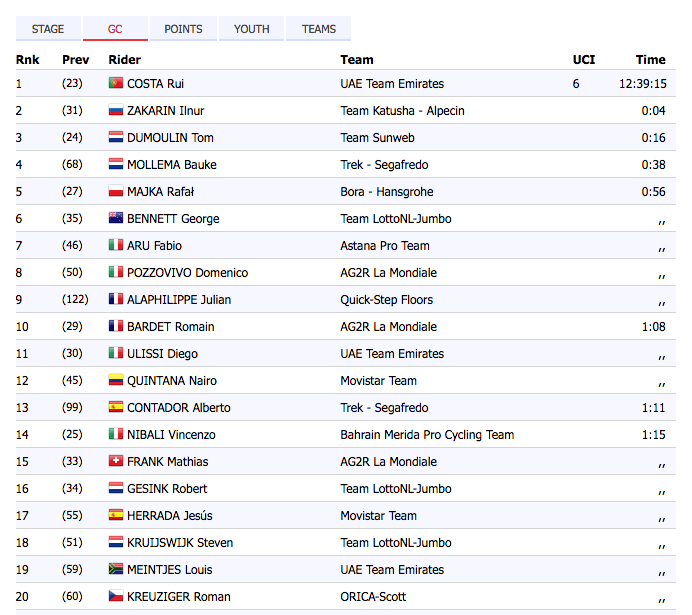Select the GC tab
This screenshot has height=615, width=692.
(x=115, y=29)
